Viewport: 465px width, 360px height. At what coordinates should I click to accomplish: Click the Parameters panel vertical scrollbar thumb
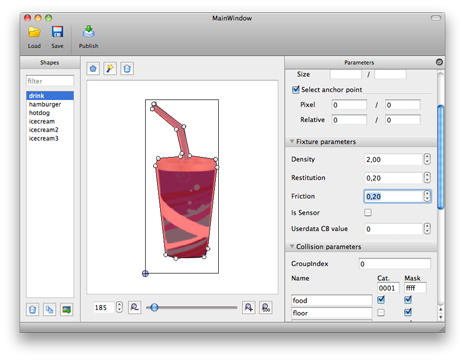[x=441, y=157]
